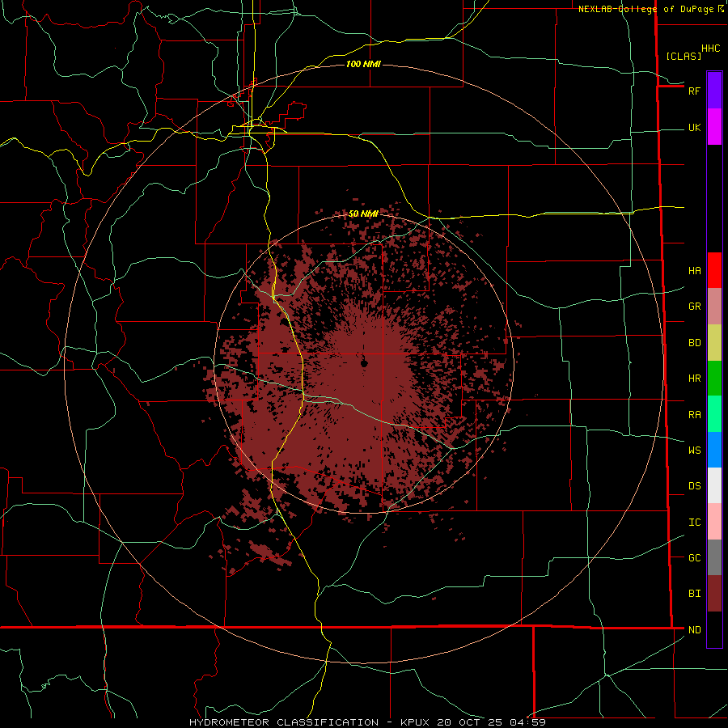
Task: Click the RA legend label
Action: [694, 415]
